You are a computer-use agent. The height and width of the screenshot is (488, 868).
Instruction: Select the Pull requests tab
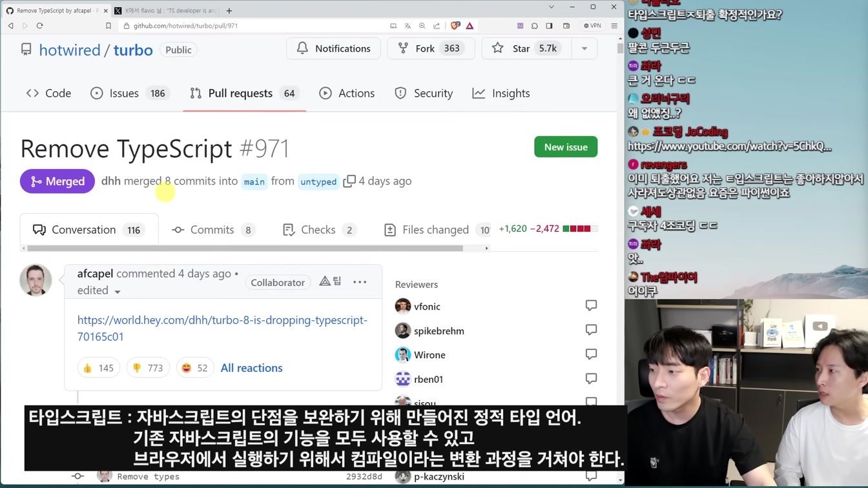point(244,93)
